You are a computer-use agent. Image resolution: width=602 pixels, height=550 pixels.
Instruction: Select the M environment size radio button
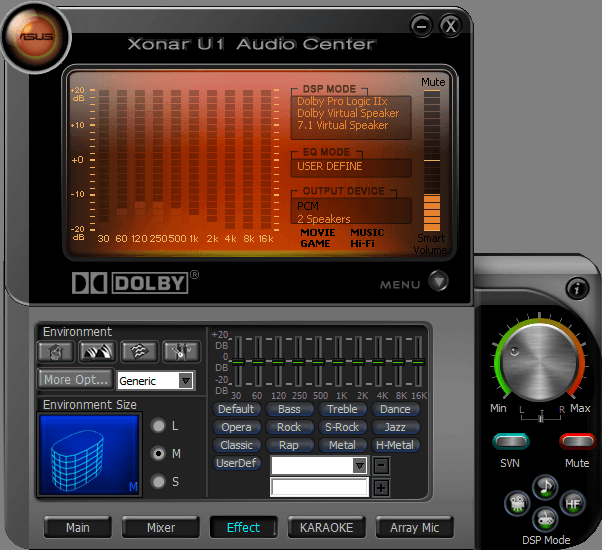158,454
